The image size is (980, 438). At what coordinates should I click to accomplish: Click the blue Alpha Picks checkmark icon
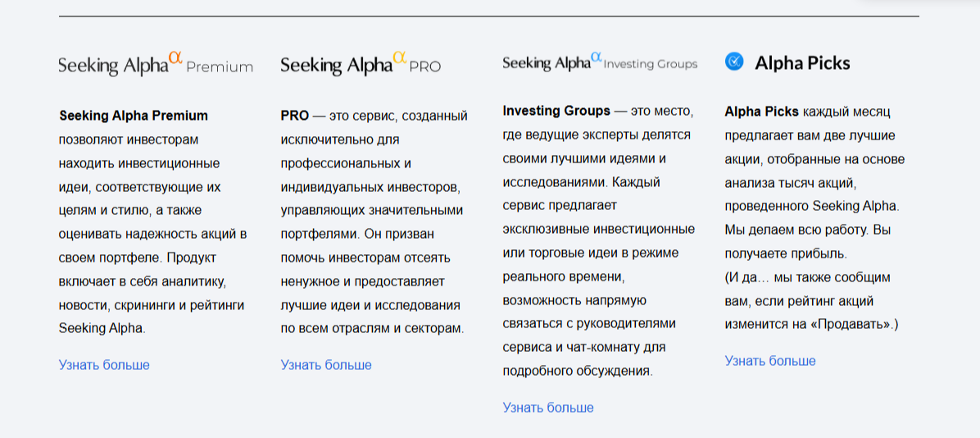coord(734,62)
